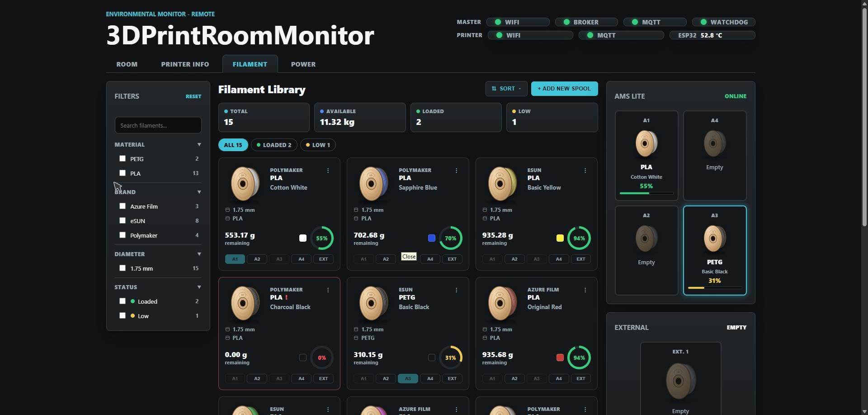Click the white color swatch on Cotton White
Image resolution: width=868 pixels, height=415 pixels.
click(303, 238)
